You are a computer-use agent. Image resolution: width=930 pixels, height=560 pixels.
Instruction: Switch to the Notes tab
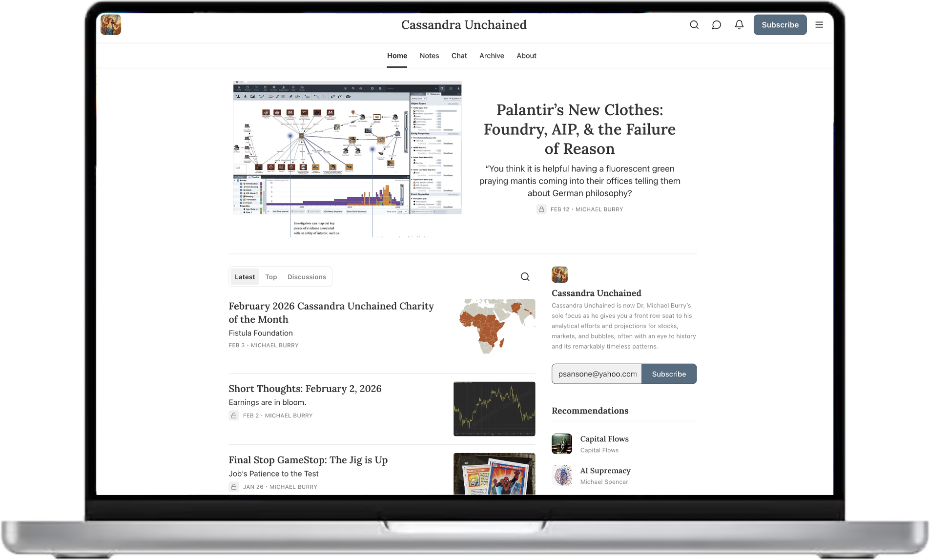point(429,56)
